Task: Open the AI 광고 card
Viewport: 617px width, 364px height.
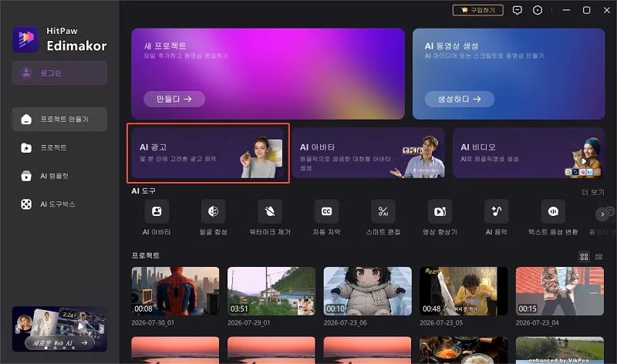Action: [x=207, y=153]
